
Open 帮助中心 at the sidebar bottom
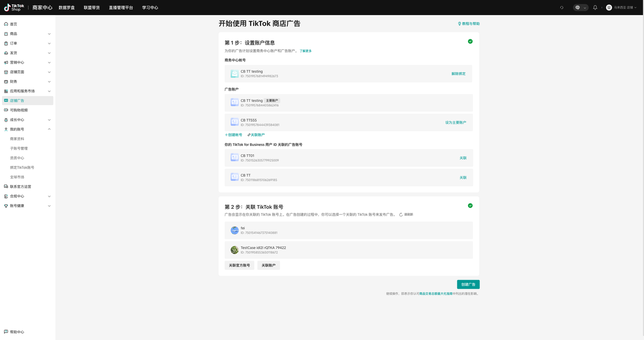[17, 332]
